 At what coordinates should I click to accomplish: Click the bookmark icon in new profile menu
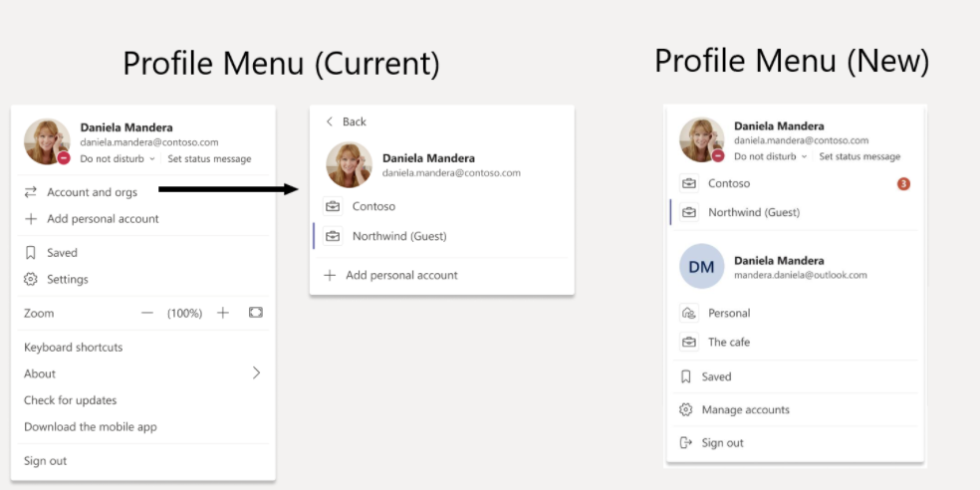tap(685, 376)
